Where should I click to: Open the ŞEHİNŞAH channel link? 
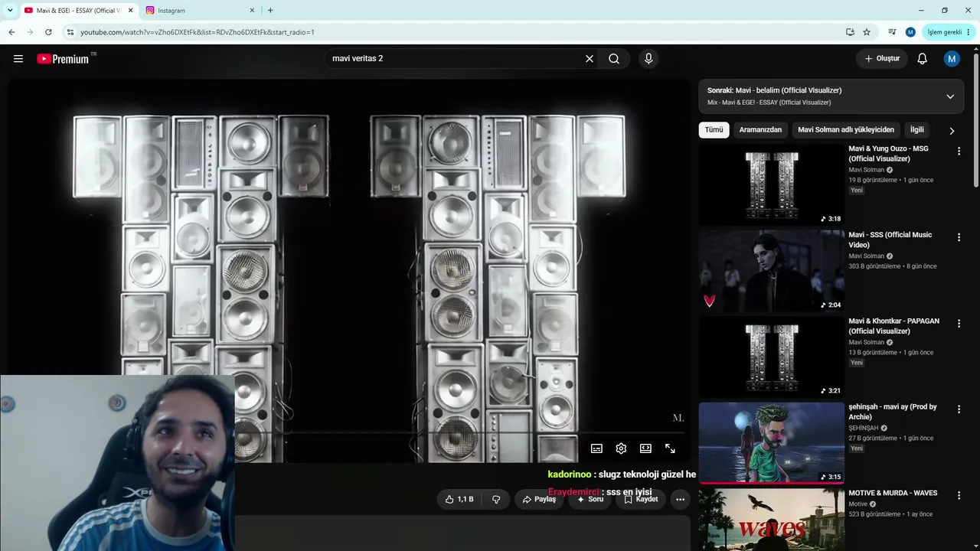(863, 429)
